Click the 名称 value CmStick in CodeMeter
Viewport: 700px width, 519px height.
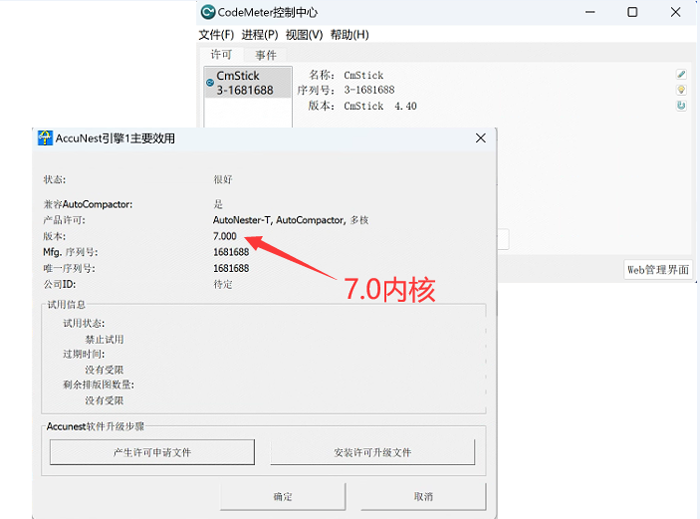[363, 75]
